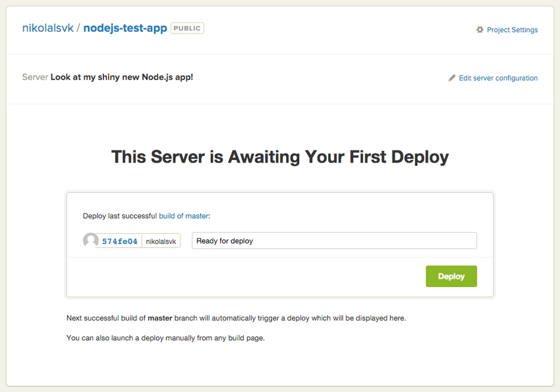Click the server name 'Look at my shiny new Node.js app!'
The image size is (560, 392).
tap(121, 77)
